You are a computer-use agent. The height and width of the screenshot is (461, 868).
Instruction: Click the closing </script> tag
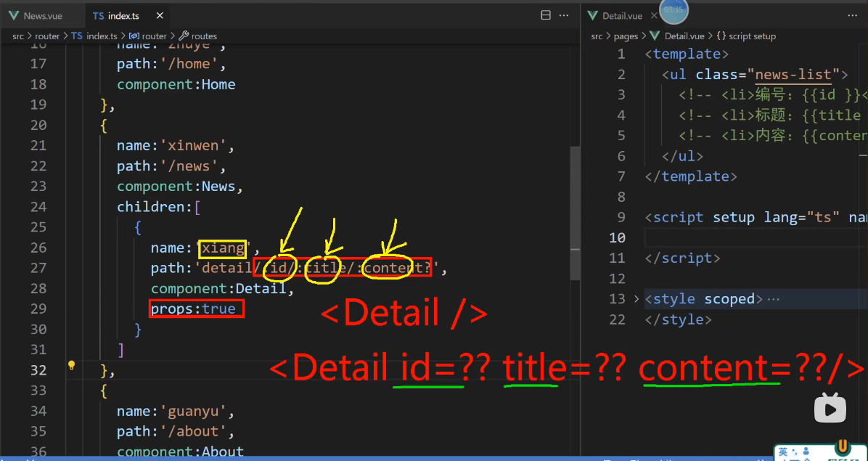click(682, 258)
